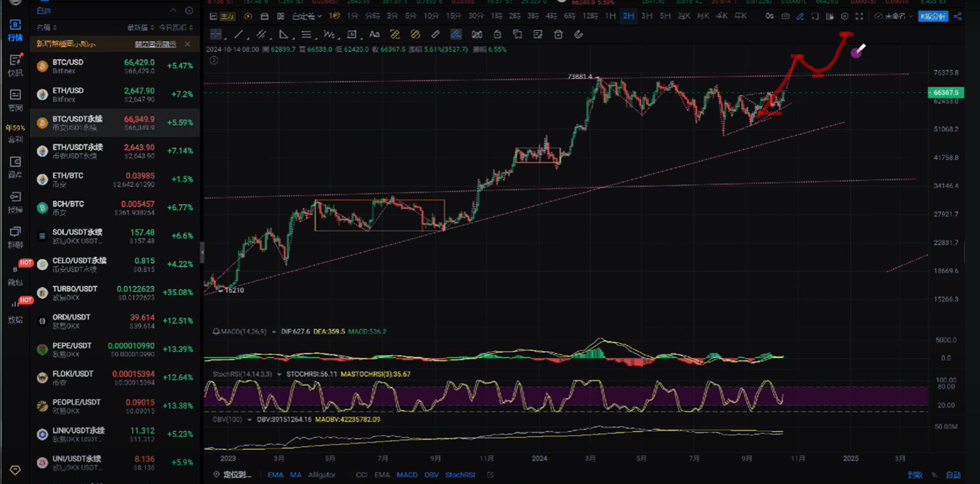Take a chart screenshot with camera icon
Image resolution: width=980 pixels, height=484 pixels.
click(x=785, y=16)
